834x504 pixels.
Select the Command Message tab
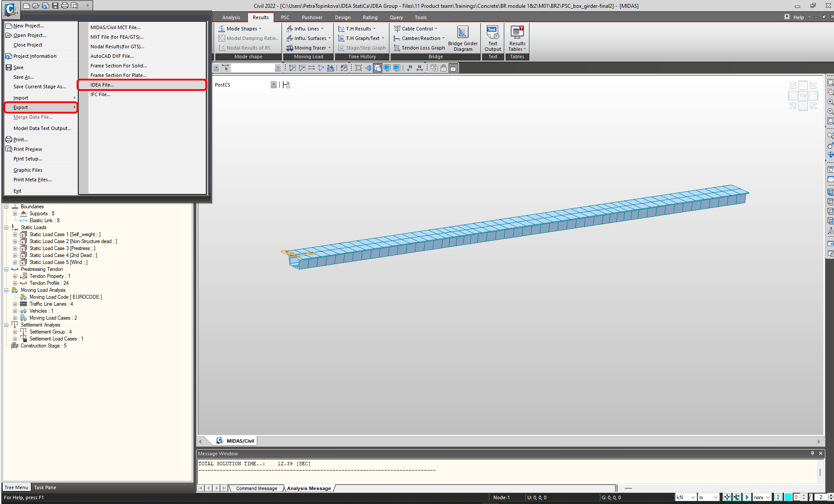(256, 488)
